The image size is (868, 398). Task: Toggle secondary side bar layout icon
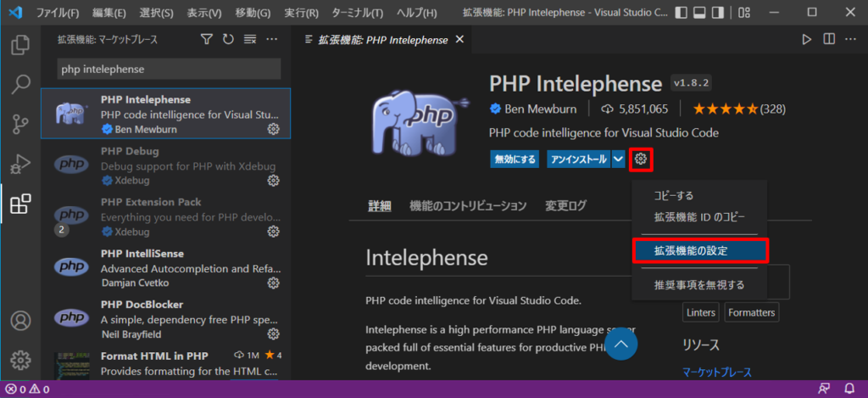click(x=717, y=12)
